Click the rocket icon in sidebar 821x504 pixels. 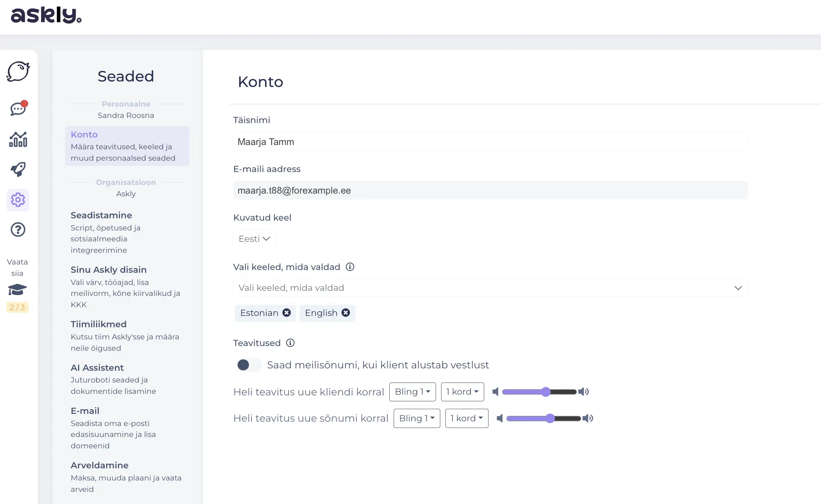(x=18, y=169)
